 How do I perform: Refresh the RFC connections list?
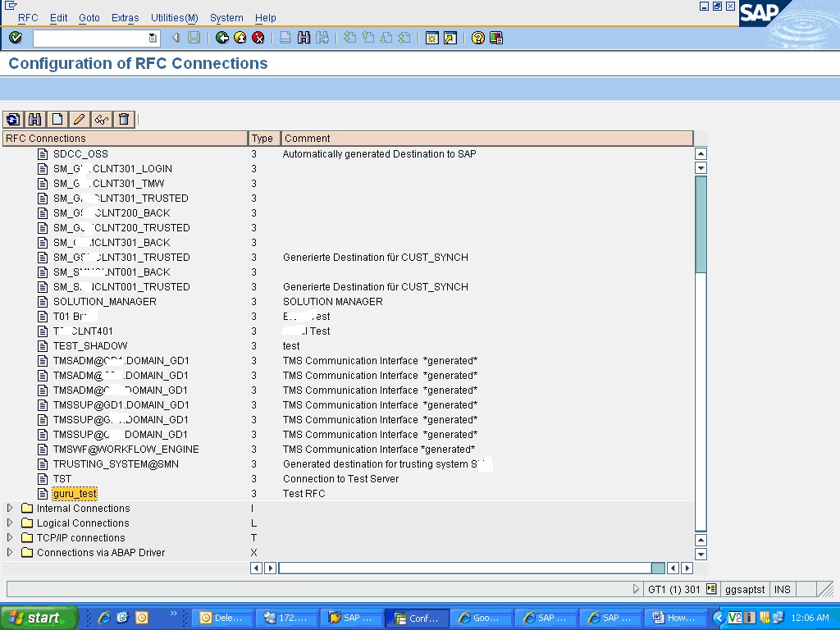click(x=13, y=119)
